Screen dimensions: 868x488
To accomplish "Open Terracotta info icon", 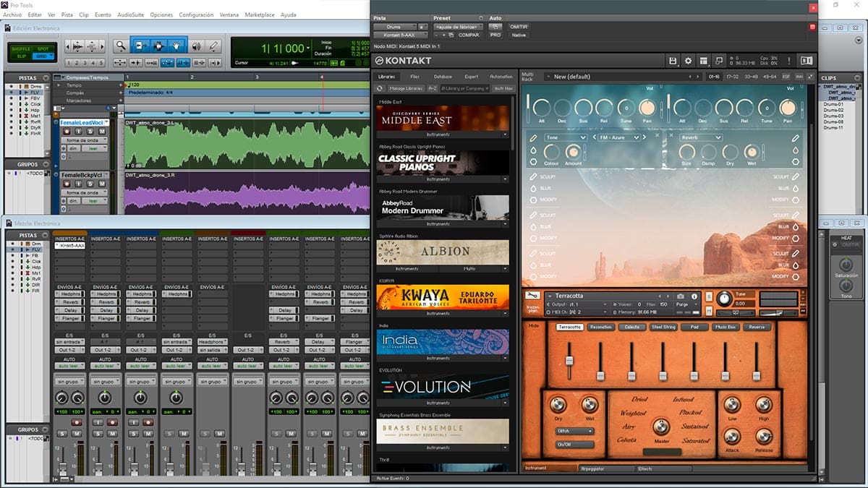I will 694,296.
